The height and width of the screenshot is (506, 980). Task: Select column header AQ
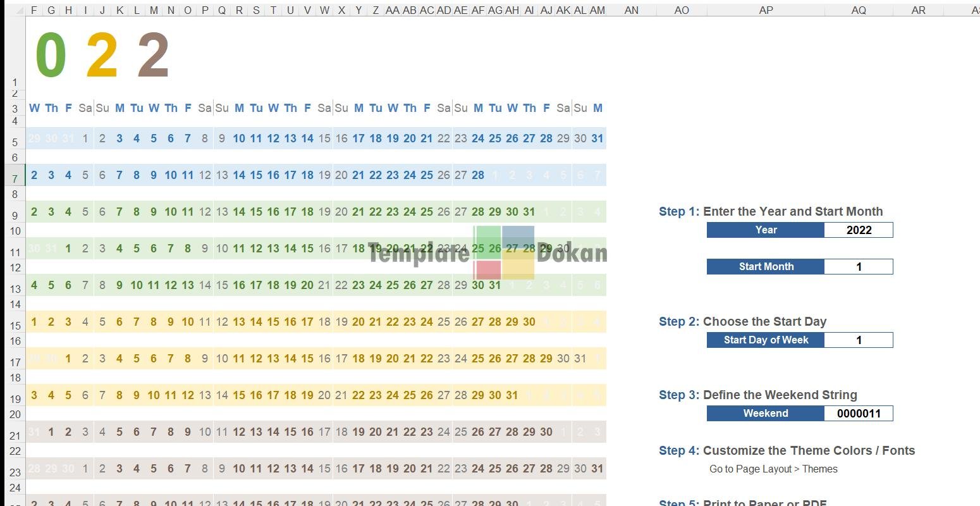[858, 10]
